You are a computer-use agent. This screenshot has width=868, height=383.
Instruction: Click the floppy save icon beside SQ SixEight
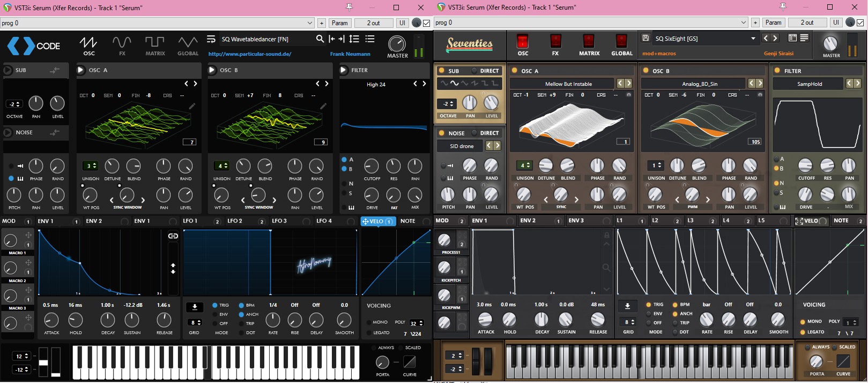pyautogui.click(x=646, y=38)
